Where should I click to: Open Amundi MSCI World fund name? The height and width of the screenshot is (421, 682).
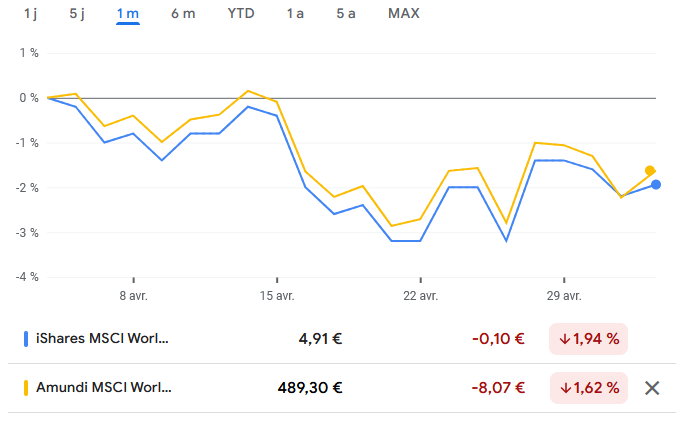click(x=104, y=388)
